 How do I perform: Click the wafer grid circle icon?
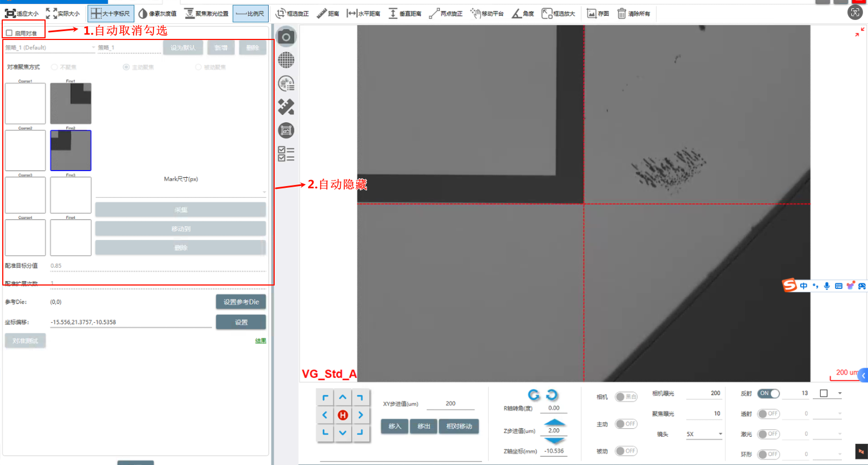pyautogui.click(x=286, y=60)
